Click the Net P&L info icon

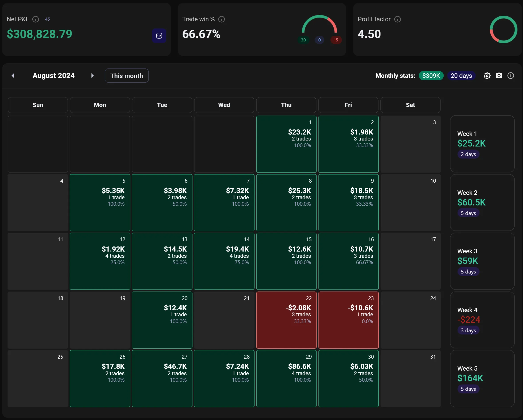[x=35, y=19]
